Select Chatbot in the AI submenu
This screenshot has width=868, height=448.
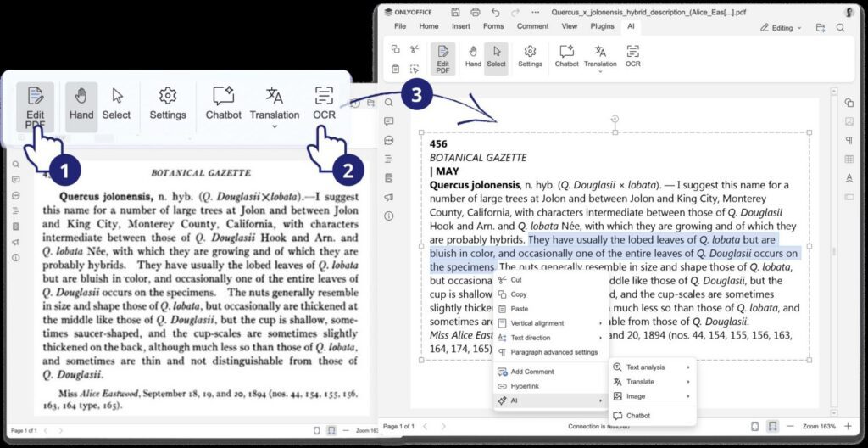click(x=637, y=416)
